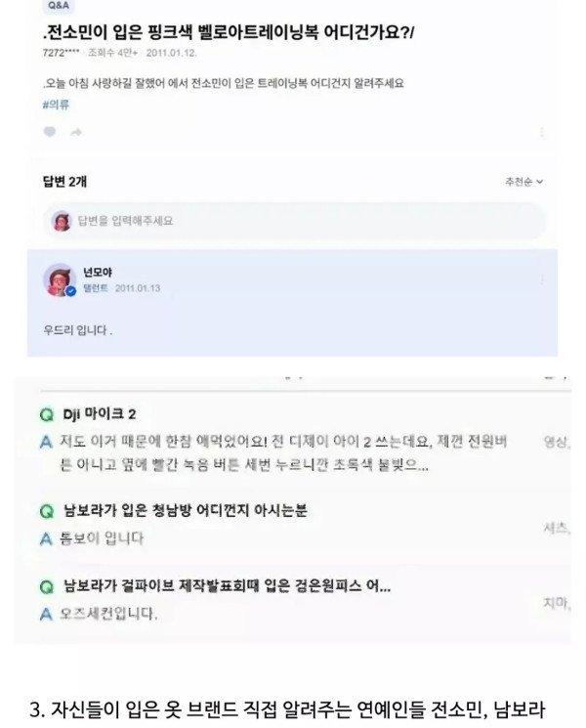
Task: Click the comment bubble icon under the question
Action: pyautogui.click(x=50, y=132)
